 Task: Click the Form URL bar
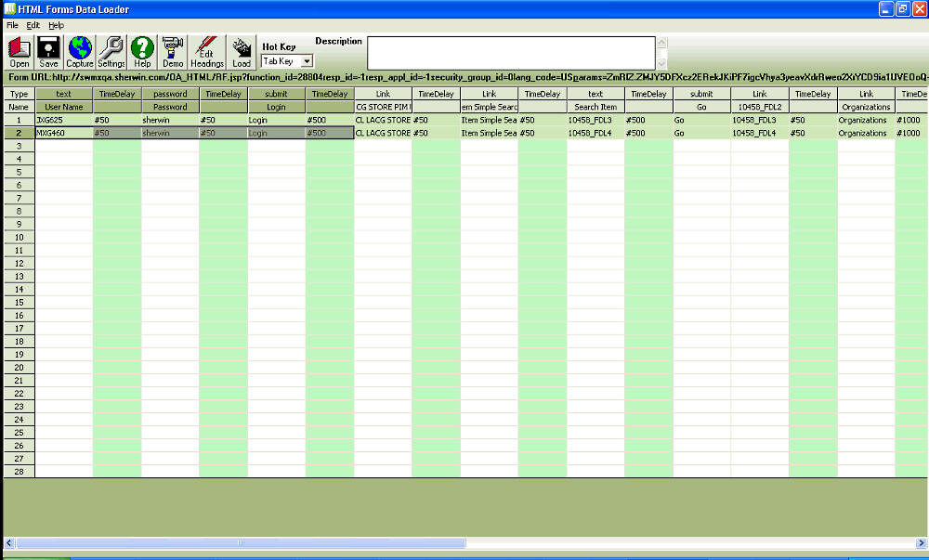466,78
